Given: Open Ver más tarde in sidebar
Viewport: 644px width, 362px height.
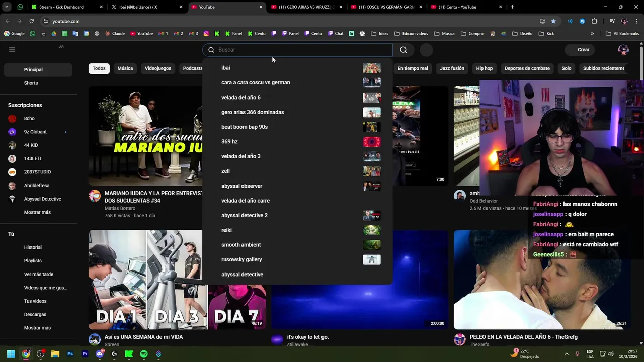Looking at the screenshot, I should [x=38, y=275].
